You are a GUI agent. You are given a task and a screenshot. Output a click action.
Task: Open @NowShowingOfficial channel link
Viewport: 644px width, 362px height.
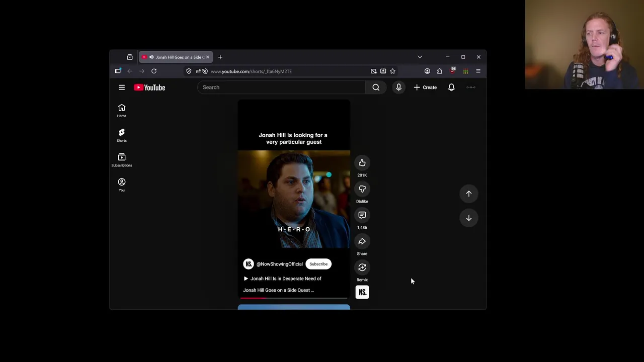(x=280, y=264)
